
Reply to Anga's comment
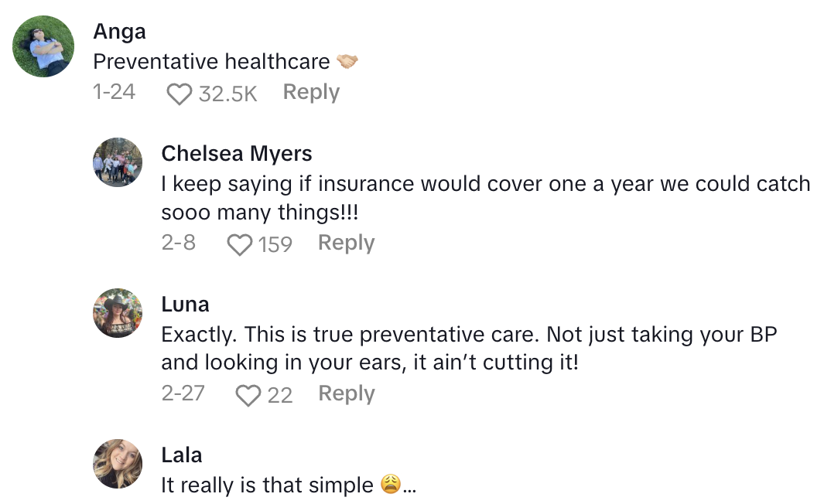click(x=311, y=92)
